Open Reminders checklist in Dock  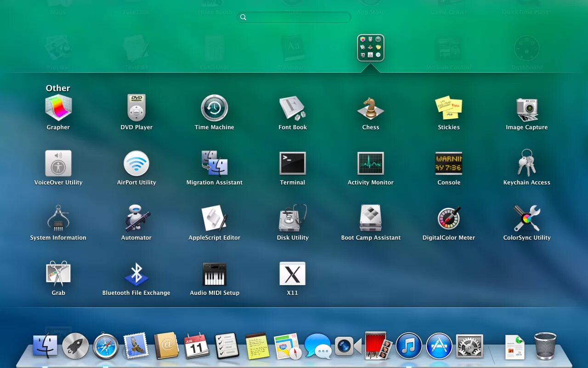227,346
